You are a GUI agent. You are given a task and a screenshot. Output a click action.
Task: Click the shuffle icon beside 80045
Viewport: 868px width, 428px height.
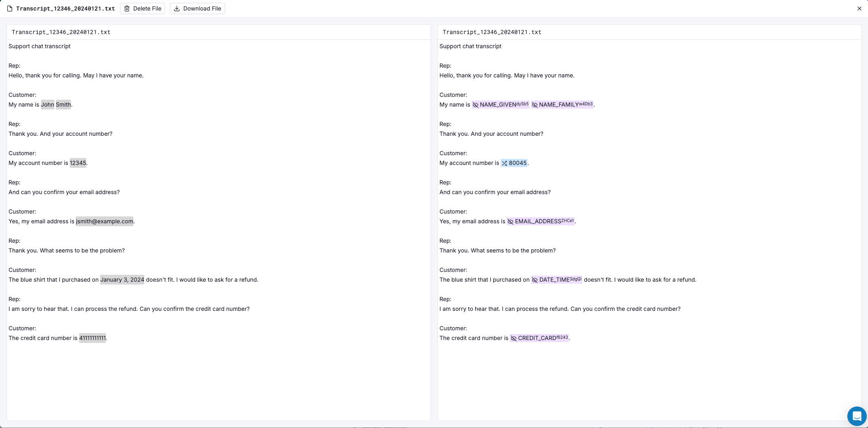click(x=504, y=163)
